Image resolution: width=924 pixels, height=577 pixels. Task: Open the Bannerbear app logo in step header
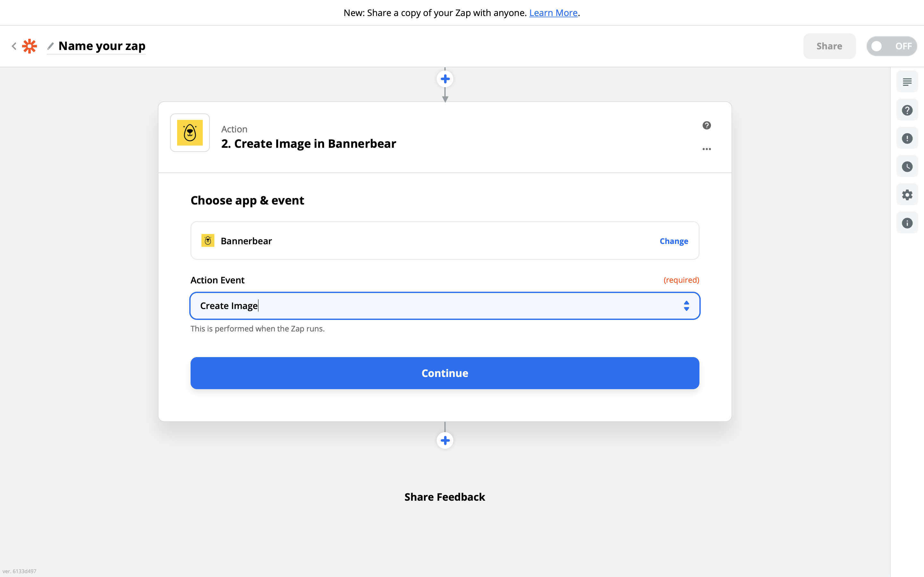pos(190,132)
